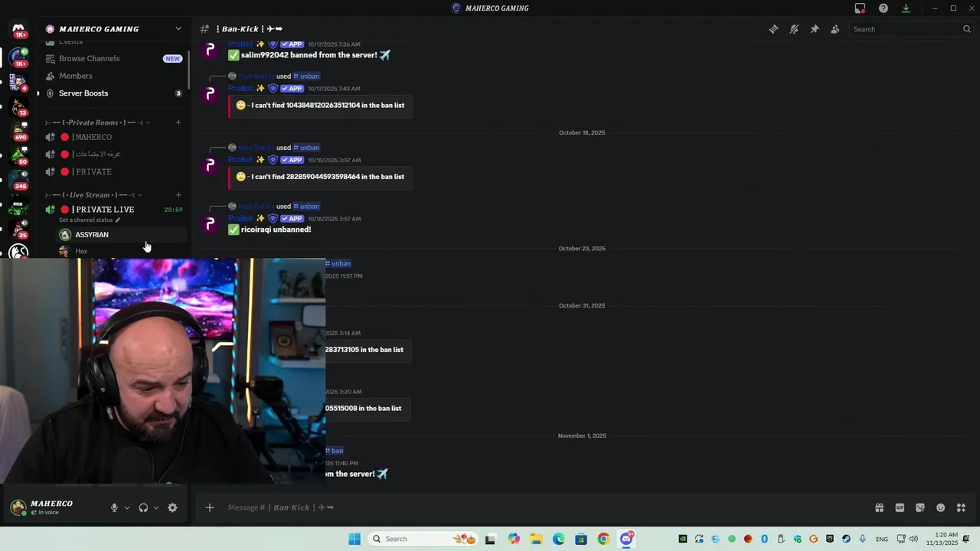Open Discord from the taskbar
Image resolution: width=980 pixels, height=551 pixels.
(x=626, y=539)
